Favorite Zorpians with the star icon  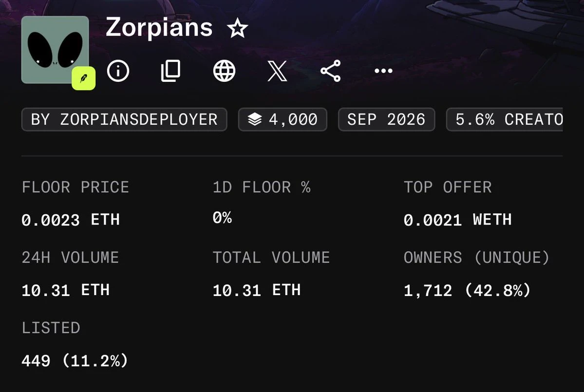(237, 28)
